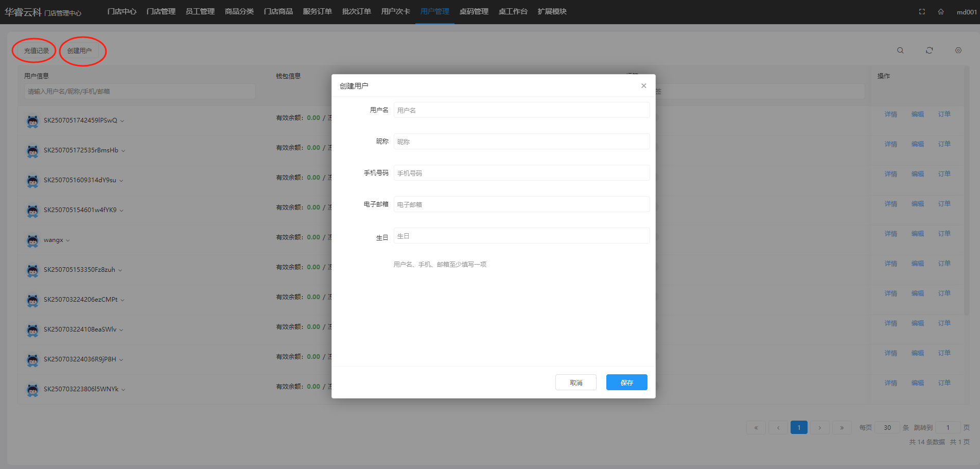Close the 创建用户 dialog with X icon
The height and width of the screenshot is (469, 980).
pyautogui.click(x=643, y=86)
